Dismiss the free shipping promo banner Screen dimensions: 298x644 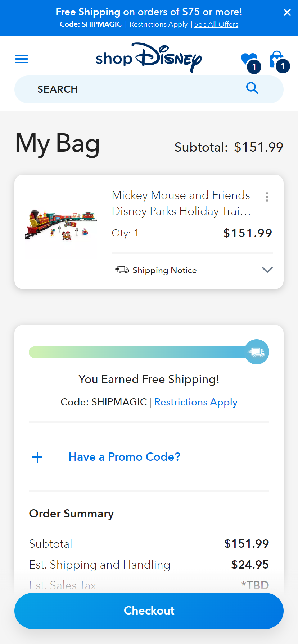click(287, 13)
